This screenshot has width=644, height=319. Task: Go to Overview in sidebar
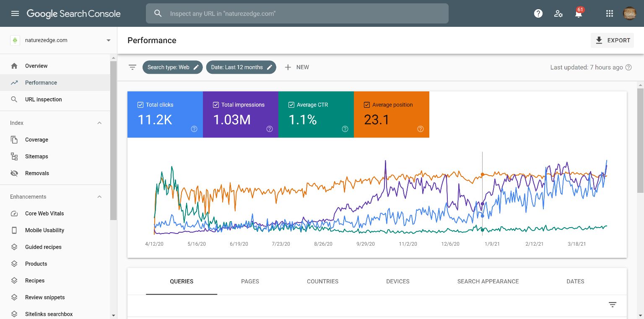point(55,66)
